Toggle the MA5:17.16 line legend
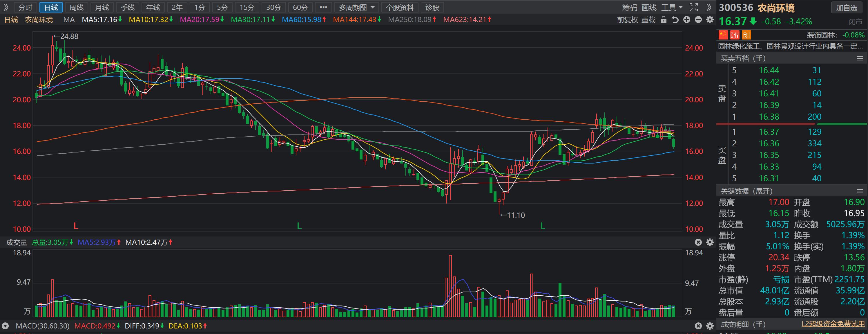Viewport: 868px width, 334px height. [x=102, y=19]
